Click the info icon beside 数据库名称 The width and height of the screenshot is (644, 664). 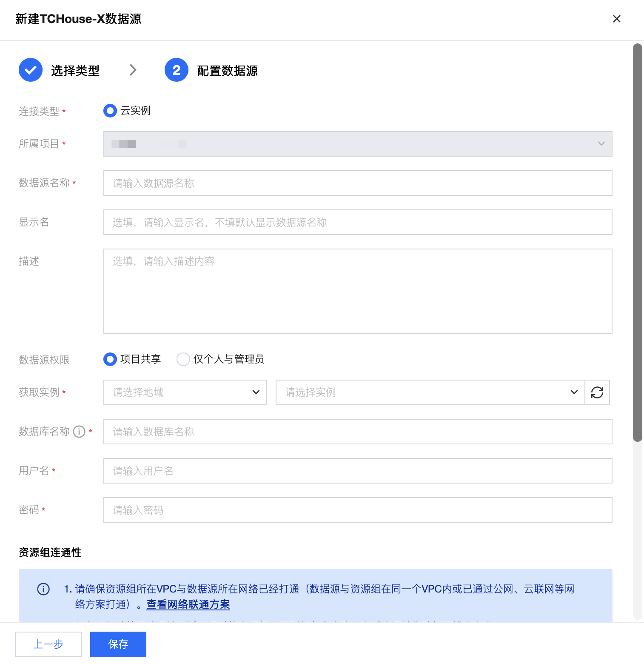79,432
